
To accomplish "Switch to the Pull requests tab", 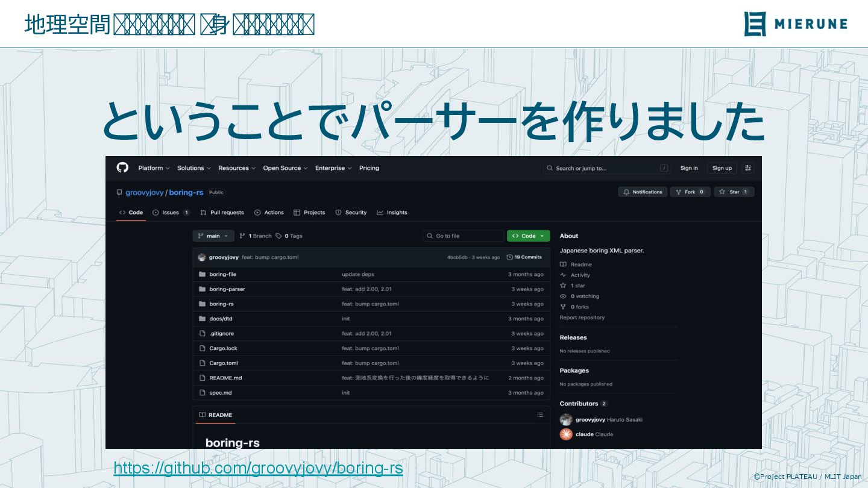I will point(222,213).
